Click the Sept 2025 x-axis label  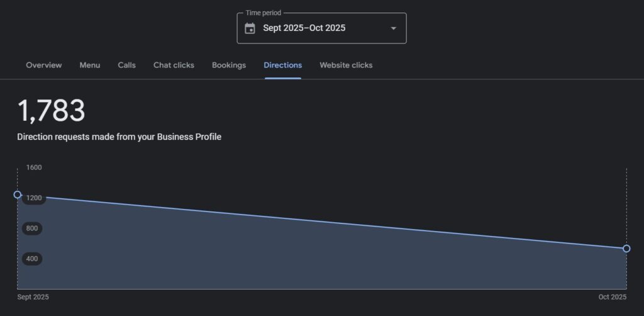pos(33,297)
